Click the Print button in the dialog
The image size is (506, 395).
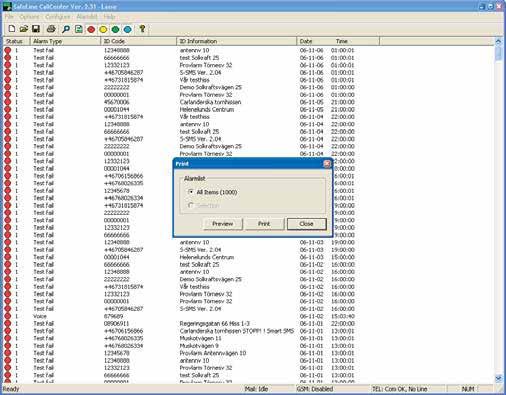(x=264, y=224)
